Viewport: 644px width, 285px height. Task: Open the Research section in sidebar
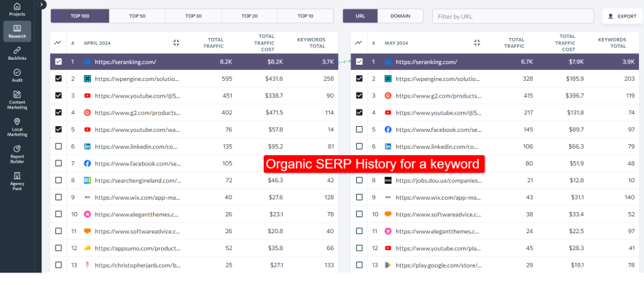tap(17, 31)
